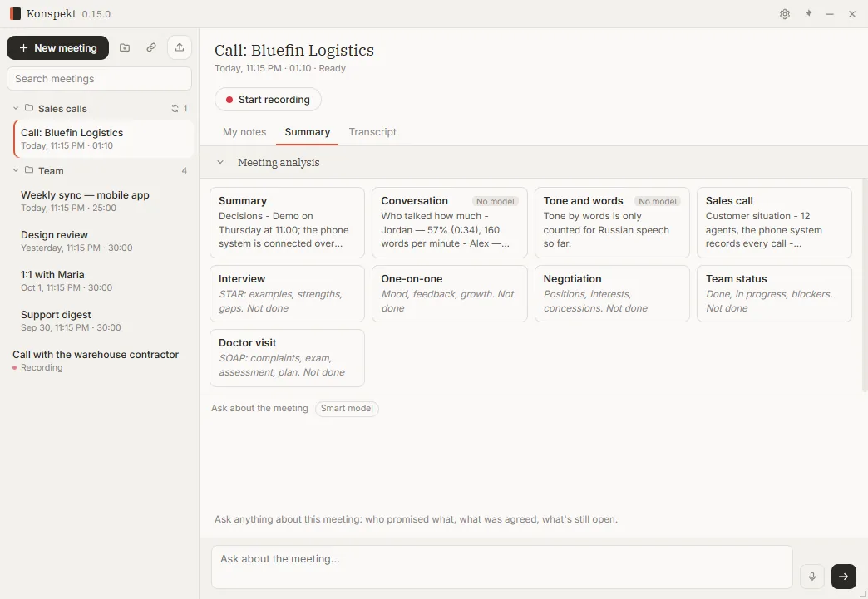
Task: Click the Meeting analysis label
Action: [279, 162]
